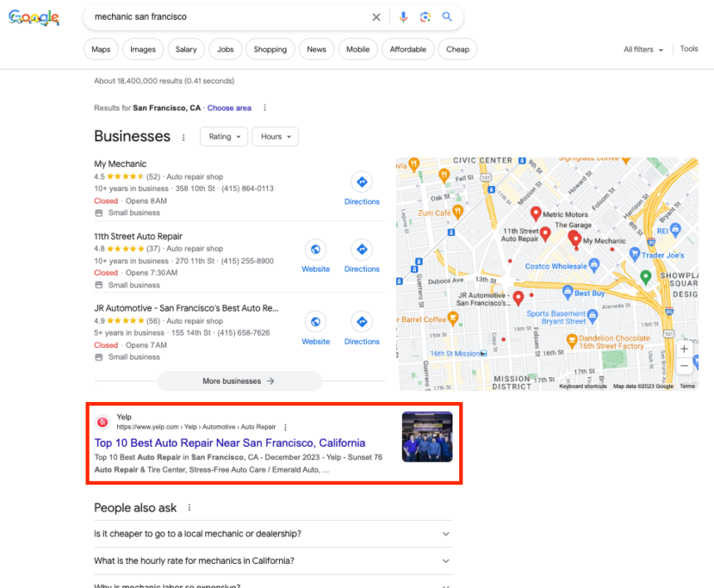Open options dots beside Choose area
The width and height of the screenshot is (714, 588).
[x=265, y=108]
